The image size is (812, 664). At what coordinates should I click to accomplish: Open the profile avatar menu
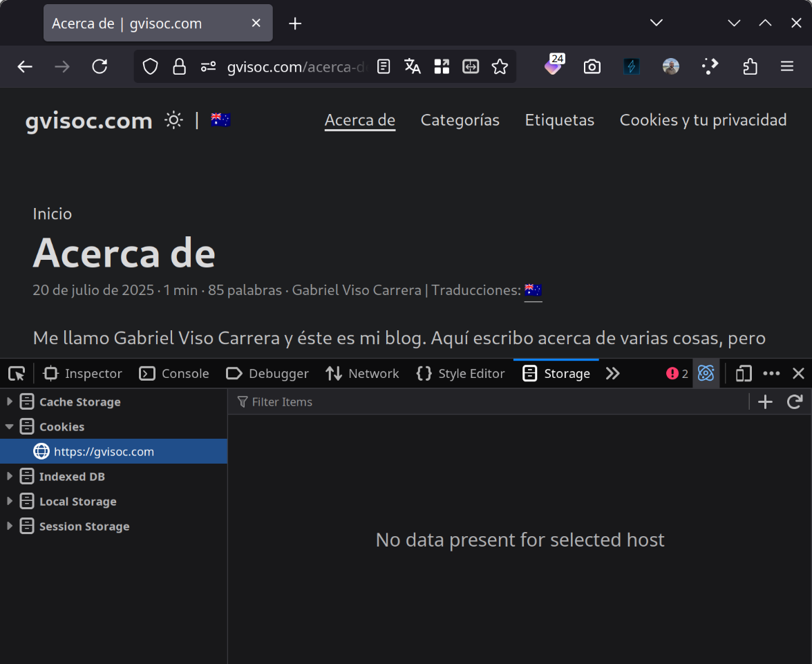(x=670, y=67)
